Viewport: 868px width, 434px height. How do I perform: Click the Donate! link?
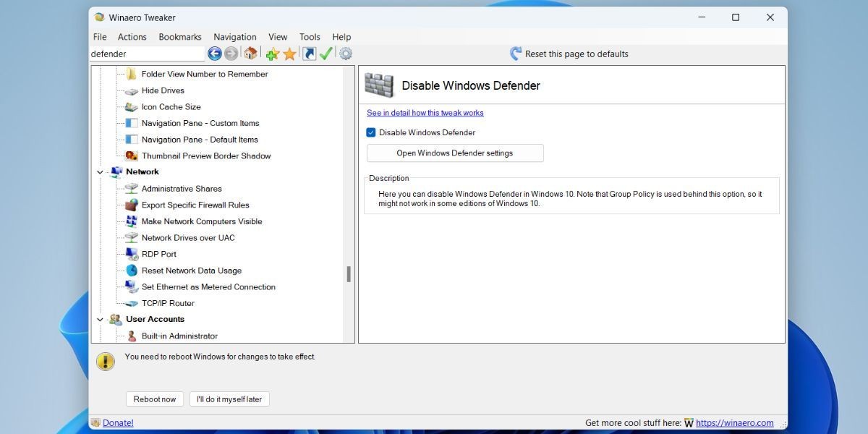pyautogui.click(x=118, y=423)
